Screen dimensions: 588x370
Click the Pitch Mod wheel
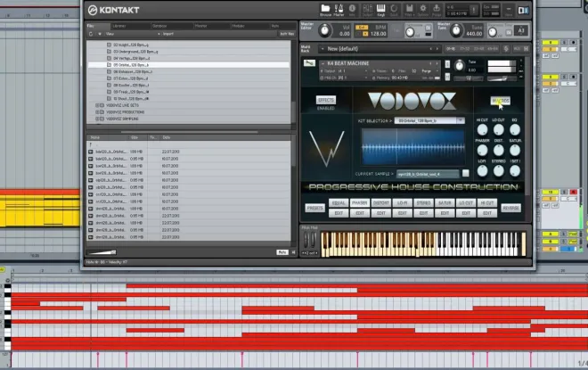coord(306,240)
